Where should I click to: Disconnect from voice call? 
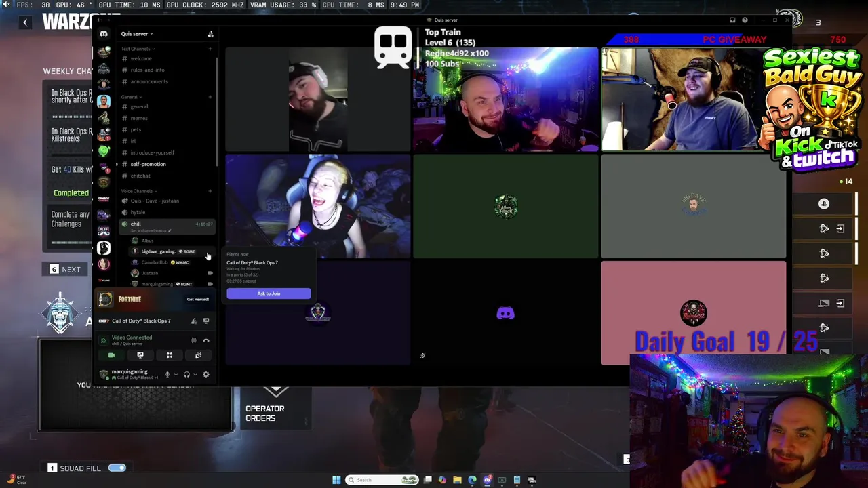(206, 340)
